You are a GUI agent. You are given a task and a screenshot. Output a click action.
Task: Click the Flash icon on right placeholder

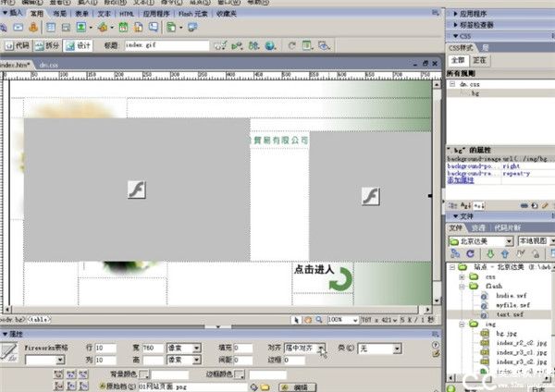coord(370,197)
